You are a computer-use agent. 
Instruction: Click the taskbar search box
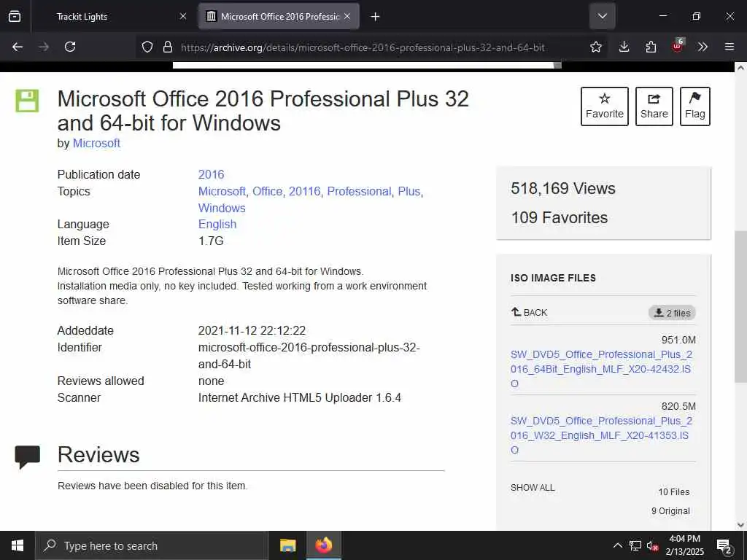(152, 545)
